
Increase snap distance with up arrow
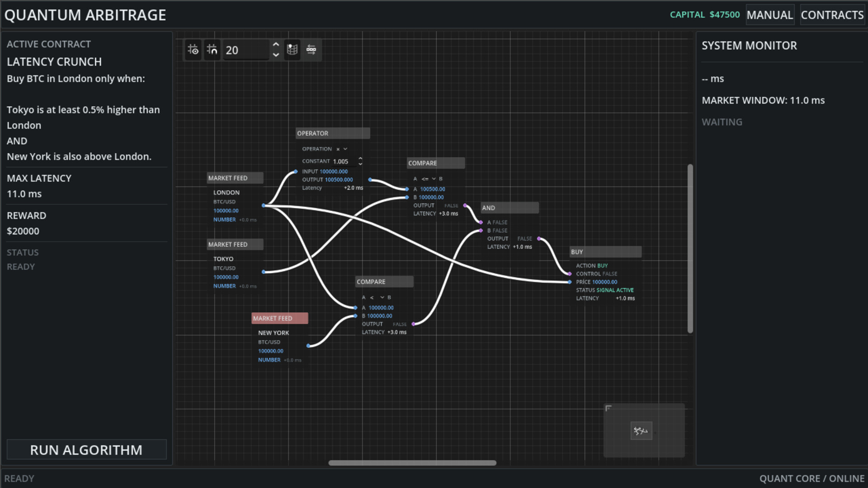276,45
